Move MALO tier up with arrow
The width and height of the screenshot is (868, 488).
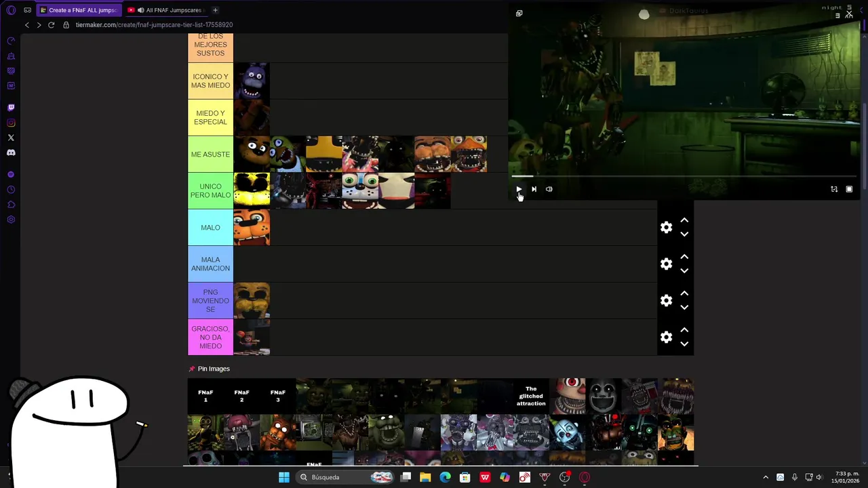[684, 220]
